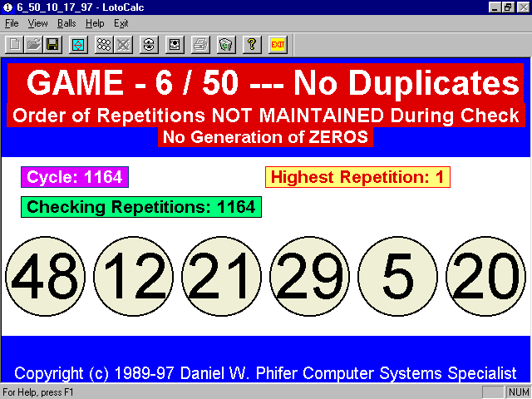This screenshot has height=399, width=532.
Task: Click the yellow Highest Repetition label
Action: [358, 177]
